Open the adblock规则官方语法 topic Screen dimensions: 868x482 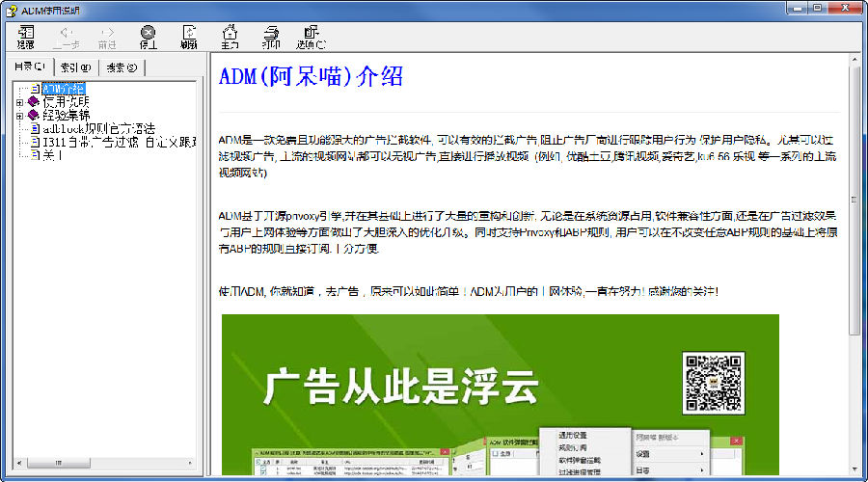tap(99, 128)
